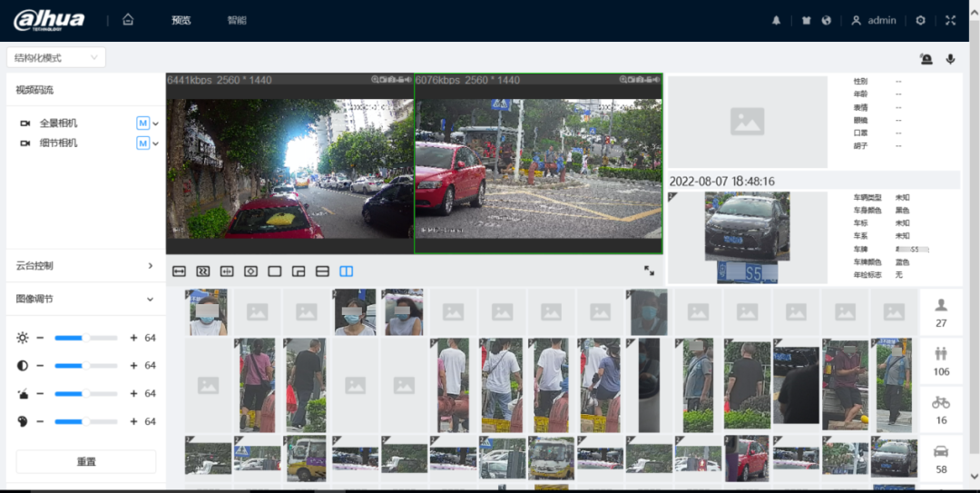Screen dimensions: 980x493
Task: Click the alarm siren light icon
Action: tap(926, 59)
